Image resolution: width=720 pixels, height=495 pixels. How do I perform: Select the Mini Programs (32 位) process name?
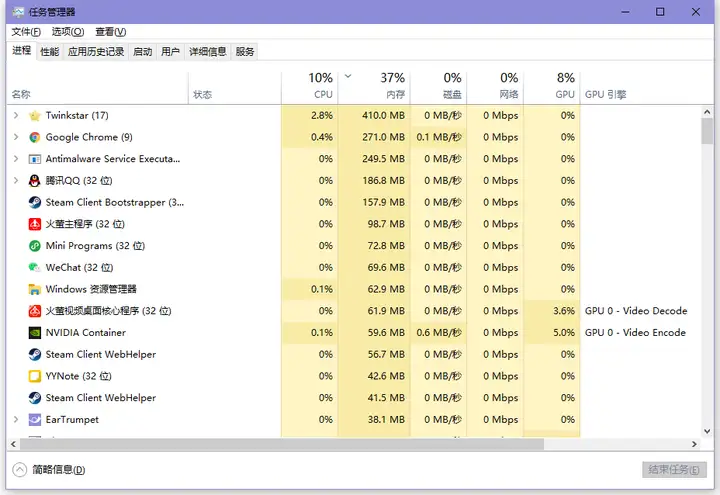coord(95,246)
